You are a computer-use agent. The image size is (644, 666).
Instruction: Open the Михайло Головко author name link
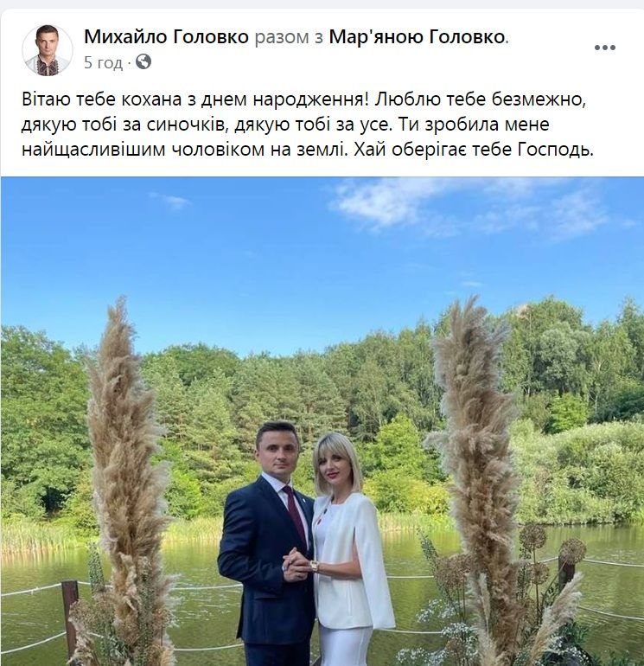coord(166,37)
